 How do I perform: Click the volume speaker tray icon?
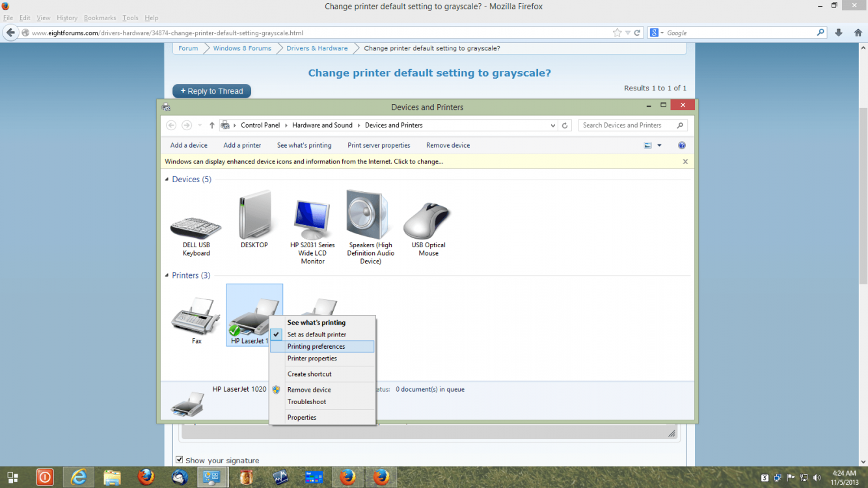(x=817, y=478)
